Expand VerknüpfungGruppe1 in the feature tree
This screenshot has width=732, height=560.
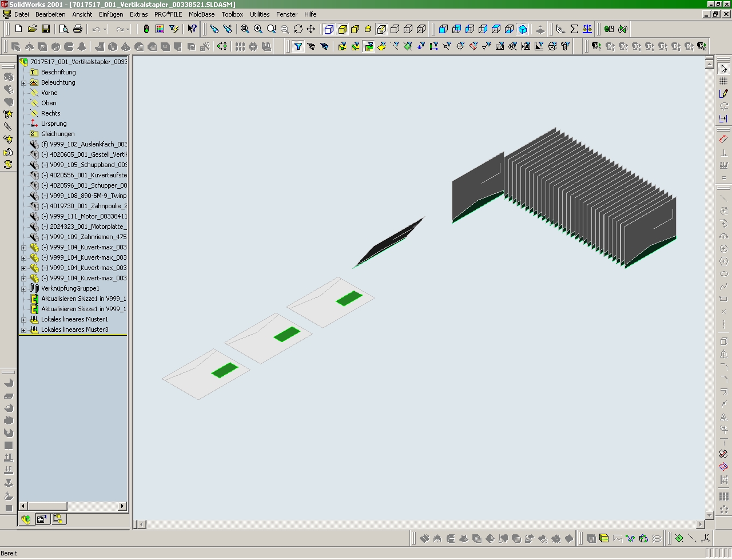24,289
